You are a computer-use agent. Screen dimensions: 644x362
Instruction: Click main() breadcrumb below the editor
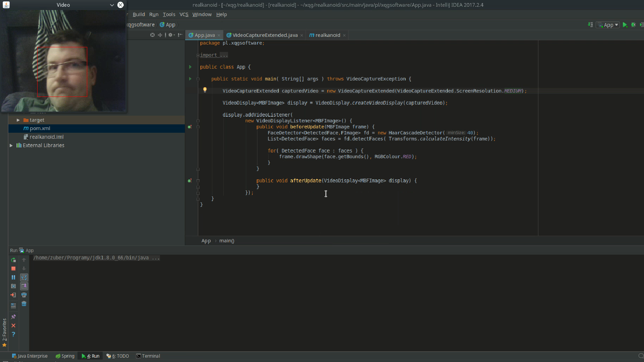(x=227, y=241)
